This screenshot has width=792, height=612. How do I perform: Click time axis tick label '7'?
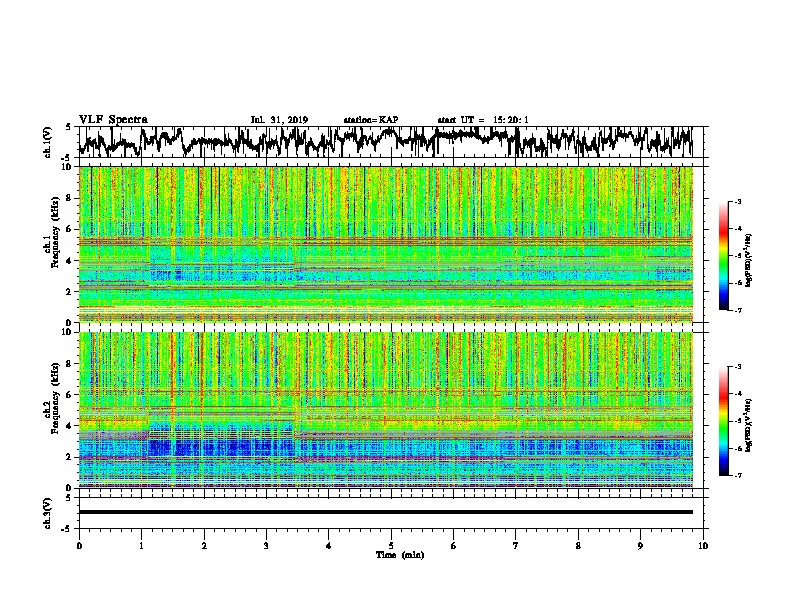516,546
